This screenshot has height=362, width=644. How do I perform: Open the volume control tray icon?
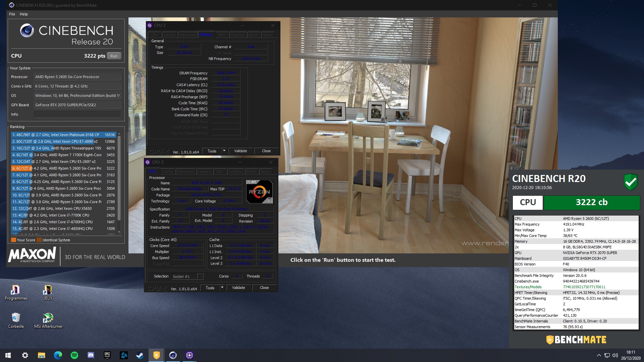point(615,355)
